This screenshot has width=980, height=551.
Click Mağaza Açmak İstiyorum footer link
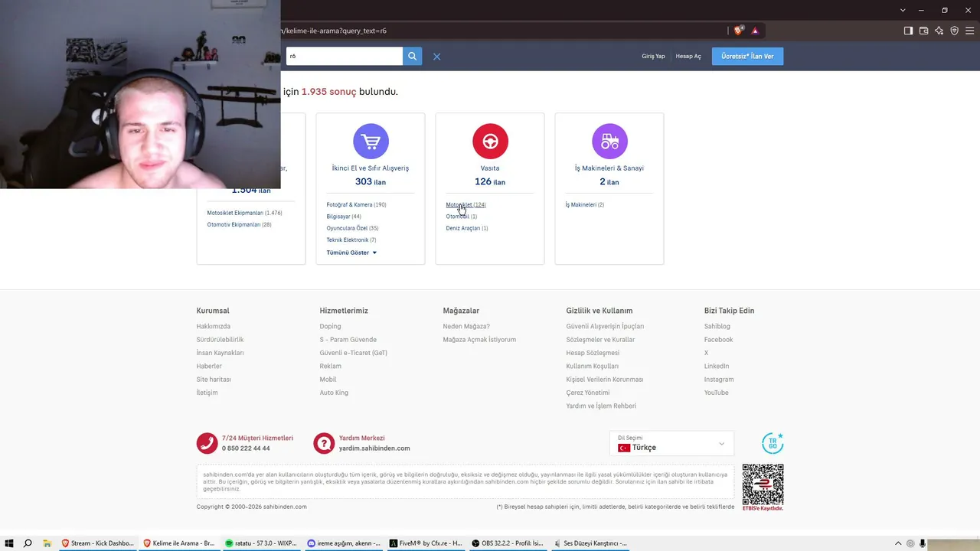(x=479, y=340)
